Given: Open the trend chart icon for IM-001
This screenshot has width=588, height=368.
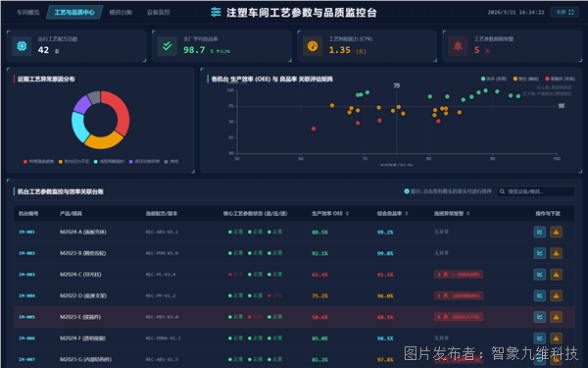Looking at the screenshot, I should point(540,232).
